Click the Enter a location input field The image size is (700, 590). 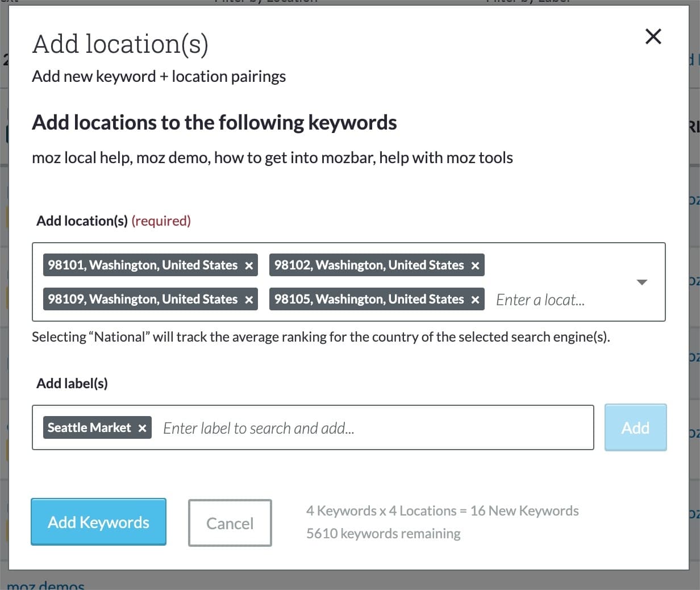[540, 300]
